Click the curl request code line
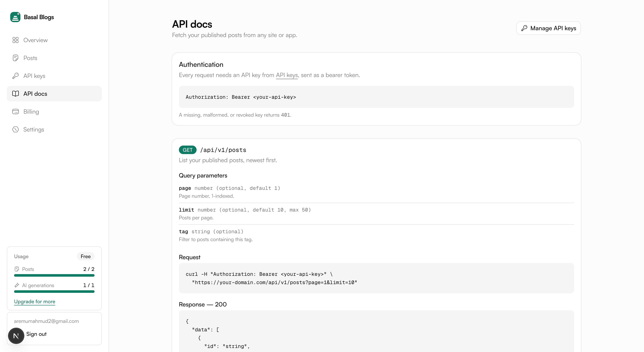644x352 pixels. coord(259,274)
